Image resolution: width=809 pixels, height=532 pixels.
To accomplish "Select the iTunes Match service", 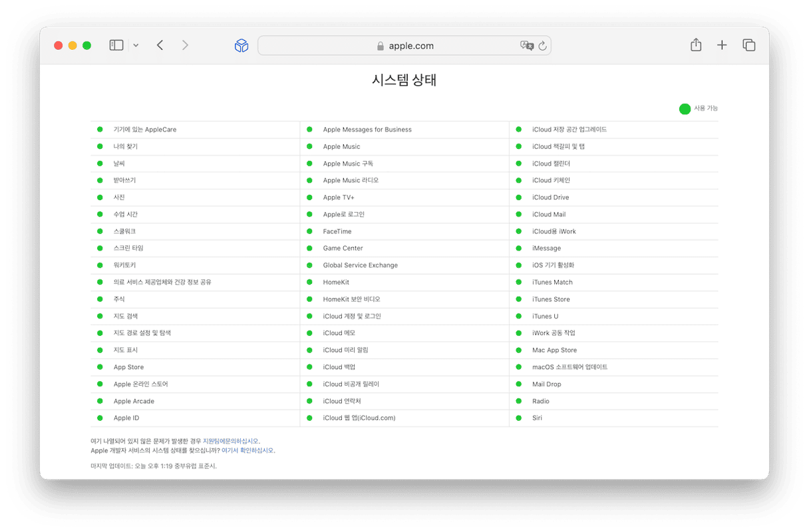I will pyautogui.click(x=614, y=282).
